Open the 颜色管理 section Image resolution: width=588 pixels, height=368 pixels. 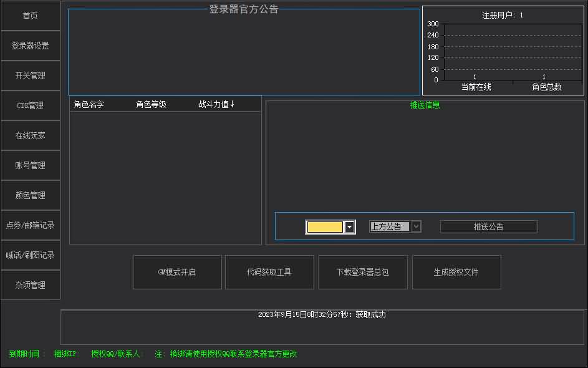pos(30,195)
